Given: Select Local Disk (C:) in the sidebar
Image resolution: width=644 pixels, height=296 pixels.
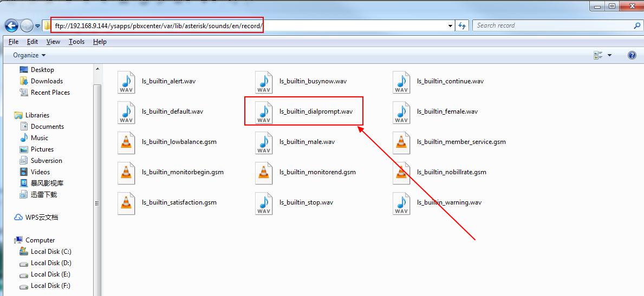Looking at the screenshot, I should click(x=50, y=252).
